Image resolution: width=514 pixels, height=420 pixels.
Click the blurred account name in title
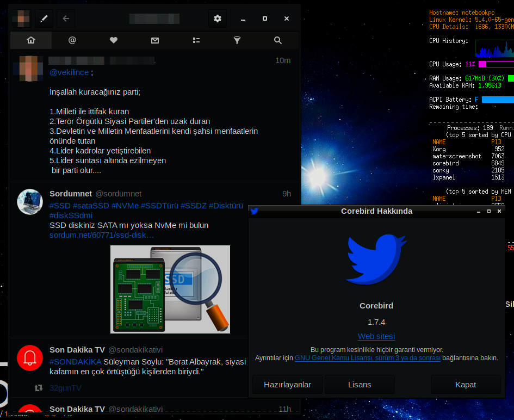[154, 18]
